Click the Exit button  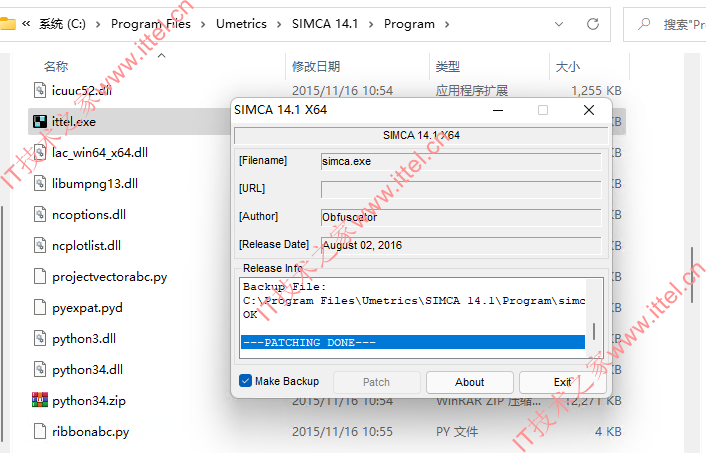pyautogui.click(x=562, y=382)
